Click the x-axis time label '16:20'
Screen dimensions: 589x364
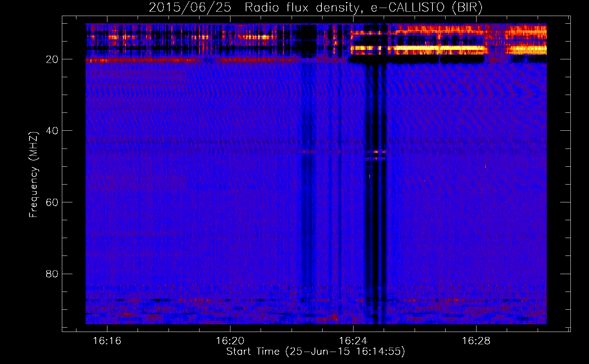(230, 341)
